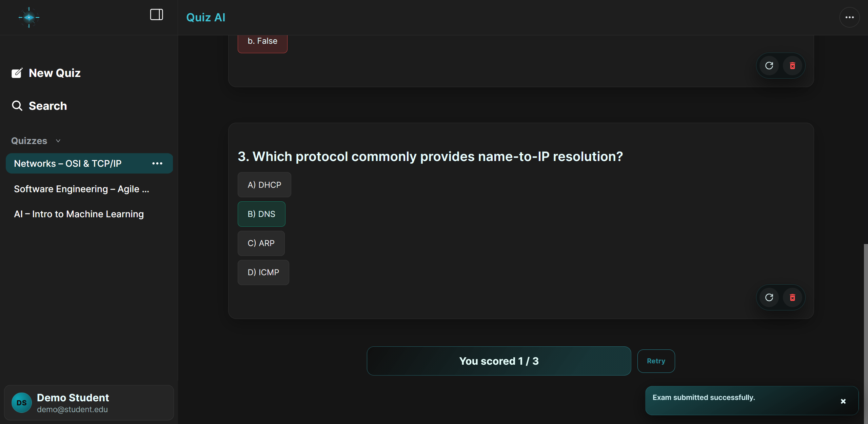Image resolution: width=868 pixels, height=424 pixels.
Task: Delete question 3 using the trash icon
Action: pos(792,297)
